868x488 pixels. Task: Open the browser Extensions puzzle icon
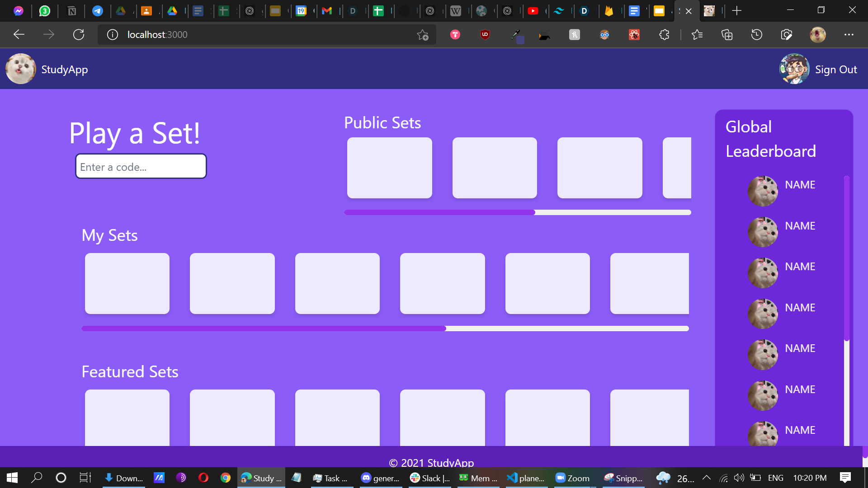(x=664, y=35)
